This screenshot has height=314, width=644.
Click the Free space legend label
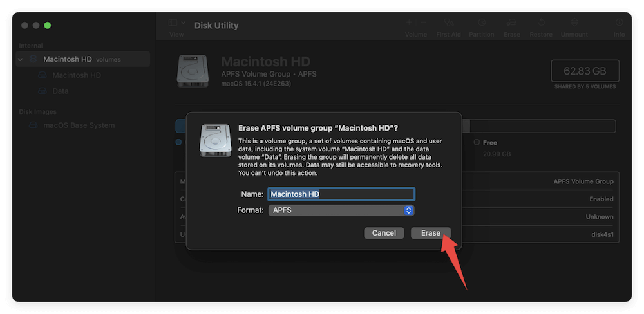point(490,143)
